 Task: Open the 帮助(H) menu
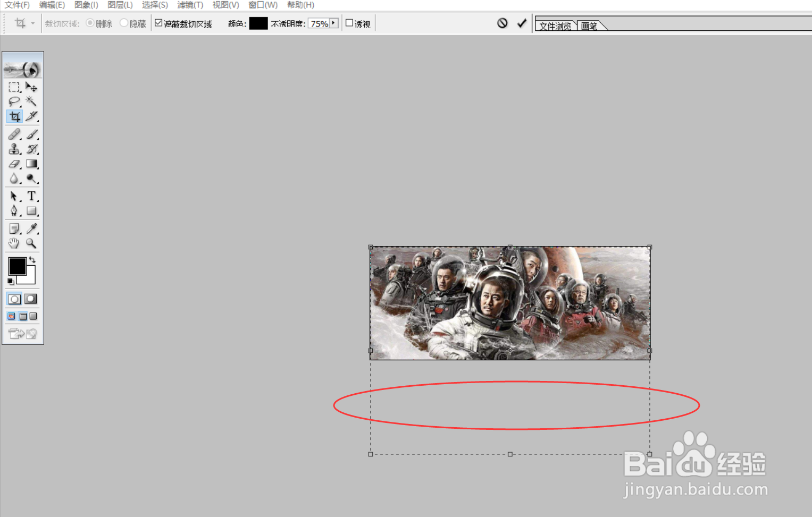point(300,5)
